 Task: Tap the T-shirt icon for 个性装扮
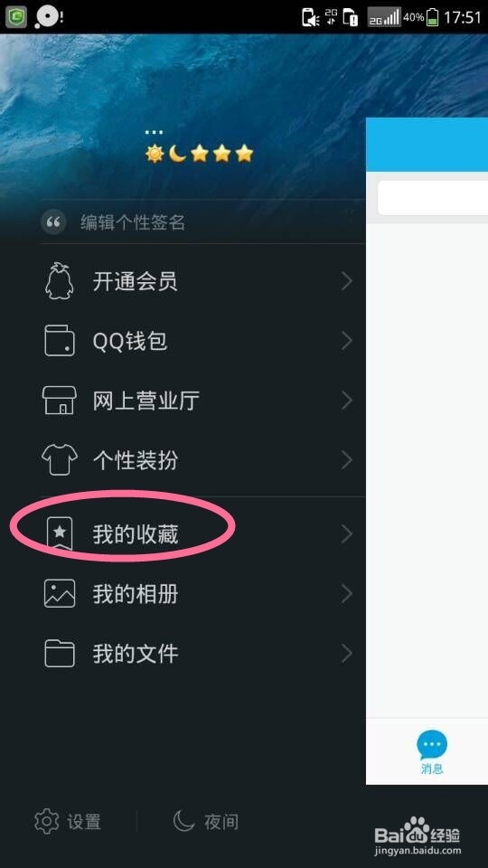click(x=60, y=460)
